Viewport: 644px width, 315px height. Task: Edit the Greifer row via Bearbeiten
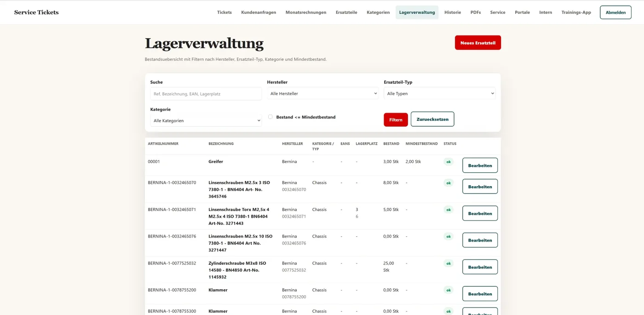click(480, 165)
